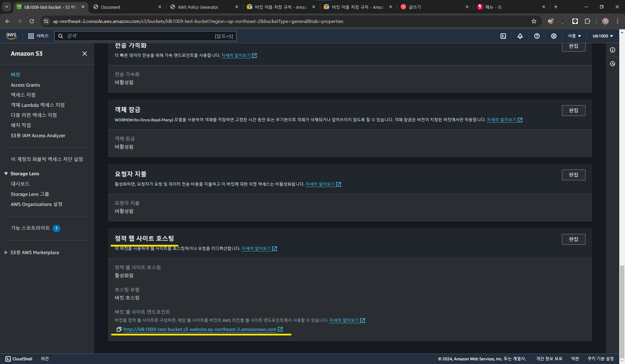Open 개인 정보 보호 footer link
The image size is (625, 364).
coord(549,359)
